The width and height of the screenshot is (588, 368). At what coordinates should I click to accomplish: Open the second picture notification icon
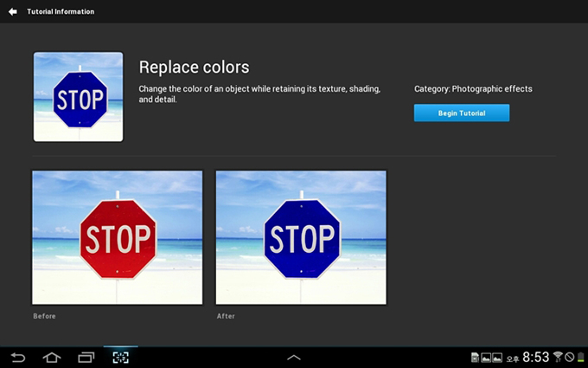(x=497, y=358)
